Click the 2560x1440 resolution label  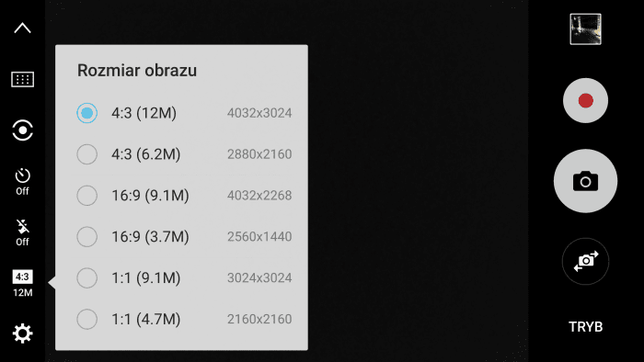(259, 236)
